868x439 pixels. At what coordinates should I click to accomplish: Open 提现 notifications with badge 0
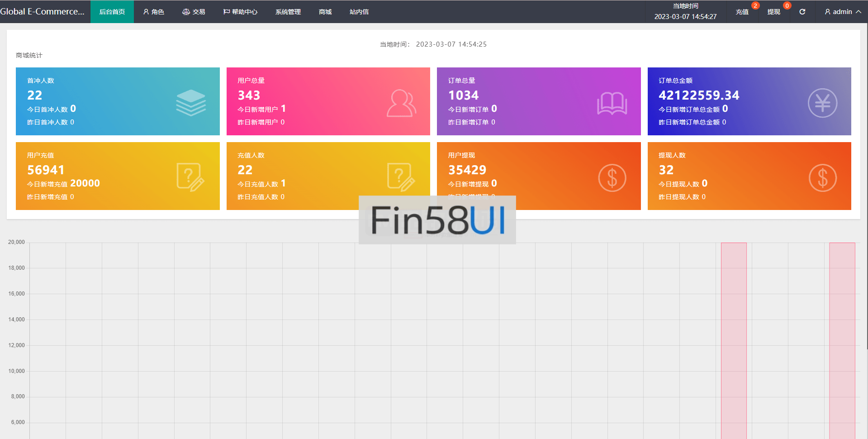point(773,12)
